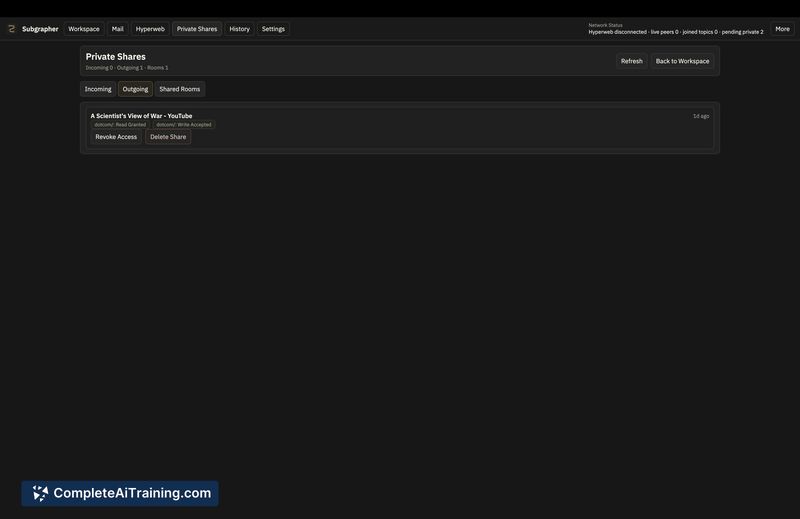Open the History page
The width and height of the screenshot is (800, 519).
click(x=239, y=29)
